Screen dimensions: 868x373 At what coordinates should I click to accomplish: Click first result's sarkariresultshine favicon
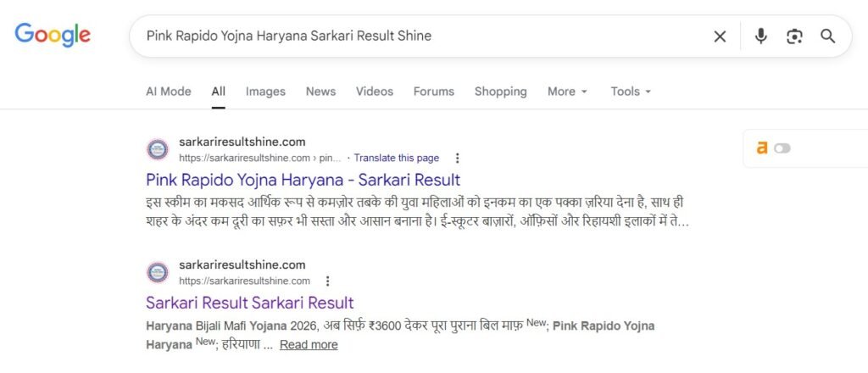tap(158, 149)
